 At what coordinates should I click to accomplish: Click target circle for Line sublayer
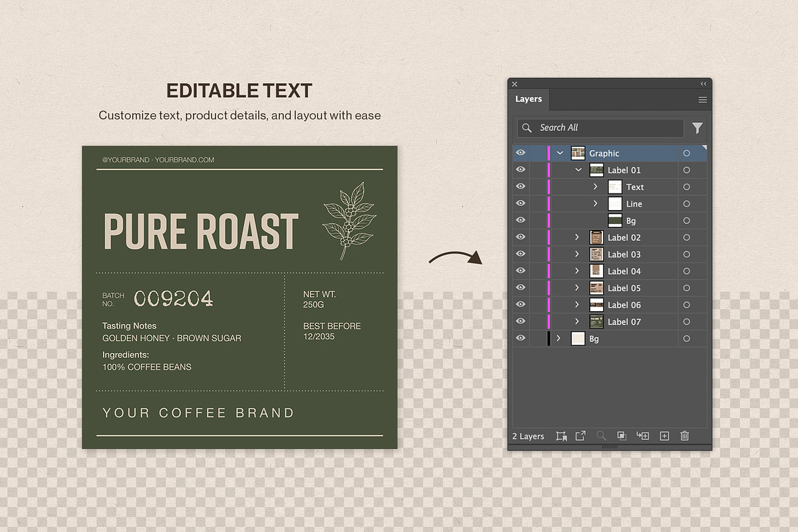point(686,203)
